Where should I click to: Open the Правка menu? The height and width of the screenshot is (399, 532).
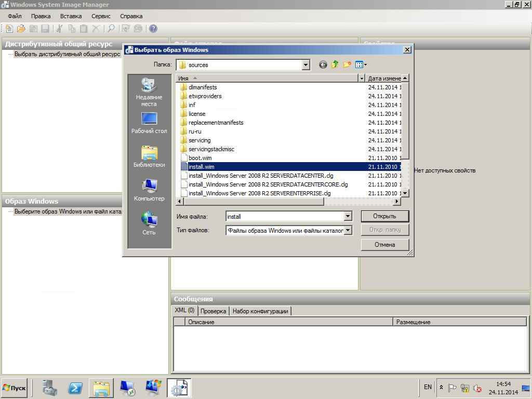[41, 16]
